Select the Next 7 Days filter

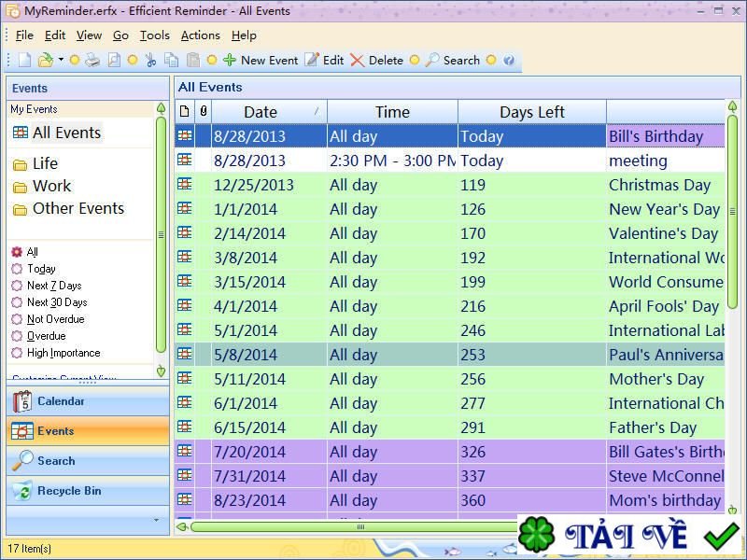pyautogui.click(x=46, y=286)
